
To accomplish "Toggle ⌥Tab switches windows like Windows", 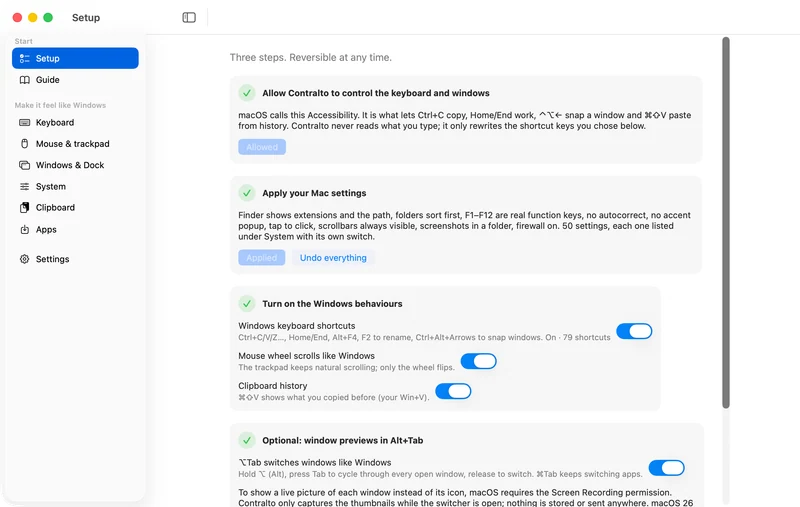I will (666, 468).
